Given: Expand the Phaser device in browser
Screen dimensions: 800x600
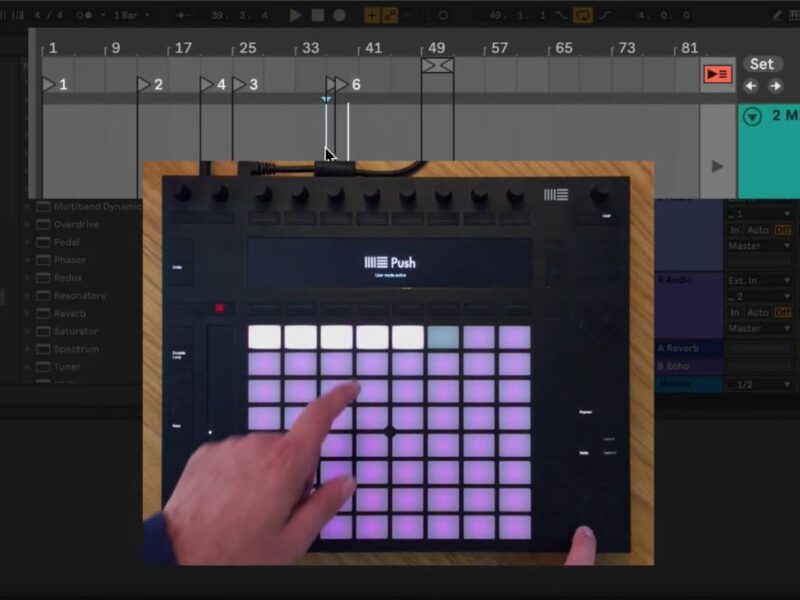Looking at the screenshot, I should pyautogui.click(x=28, y=260).
